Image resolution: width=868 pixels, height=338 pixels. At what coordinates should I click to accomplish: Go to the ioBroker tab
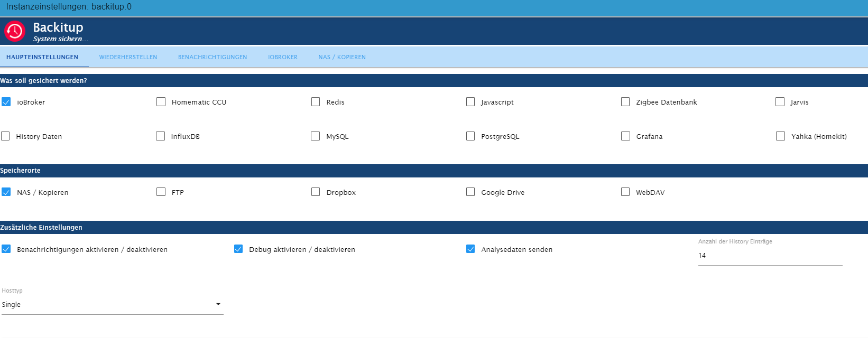pos(283,57)
